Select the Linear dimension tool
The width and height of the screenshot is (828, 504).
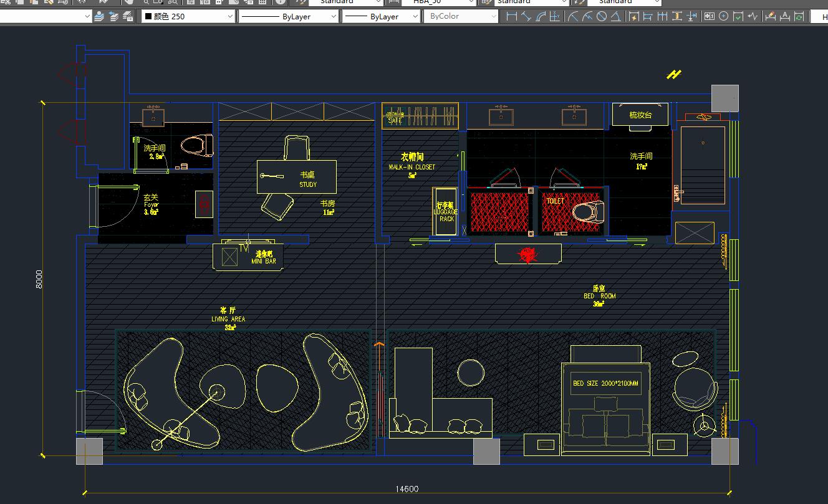[512, 17]
